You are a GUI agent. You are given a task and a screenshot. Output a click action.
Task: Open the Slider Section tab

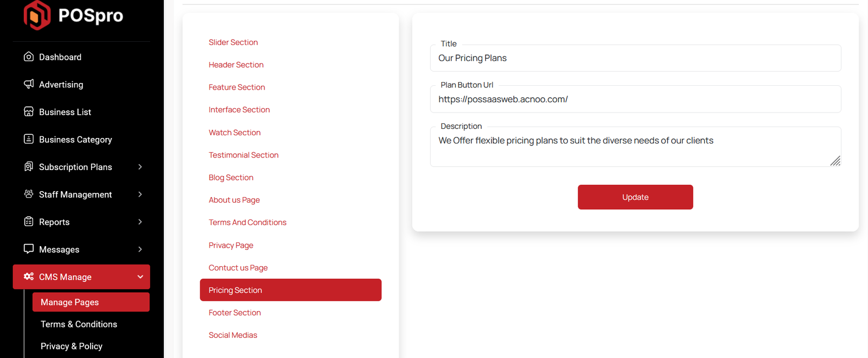[x=233, y=42]
